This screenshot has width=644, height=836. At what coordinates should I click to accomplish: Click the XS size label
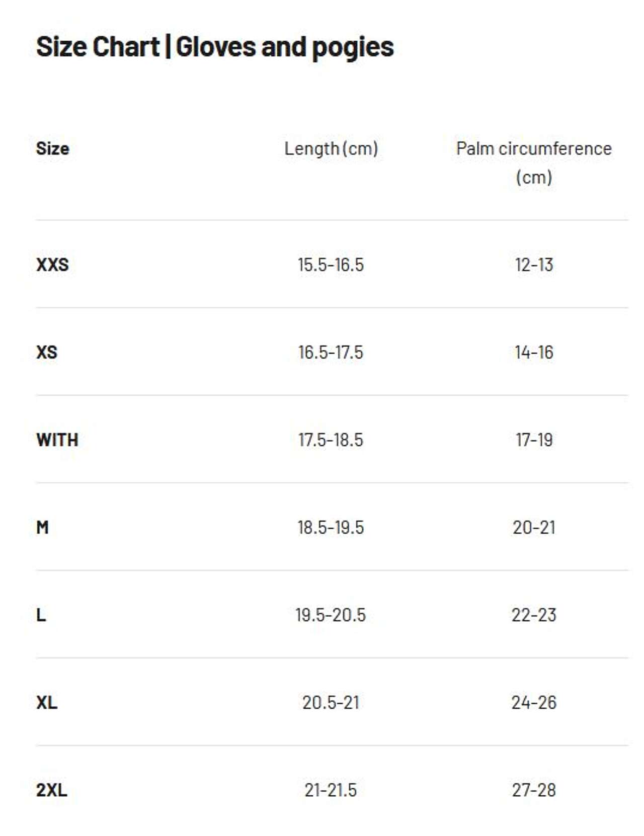[x=47, y=352]
